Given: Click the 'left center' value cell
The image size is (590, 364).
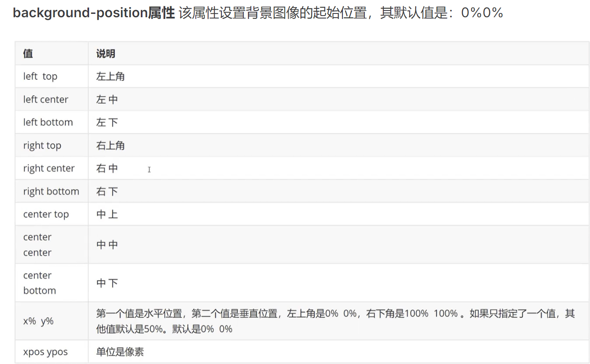Looking at the screenshot, I should tap(46, 100).
